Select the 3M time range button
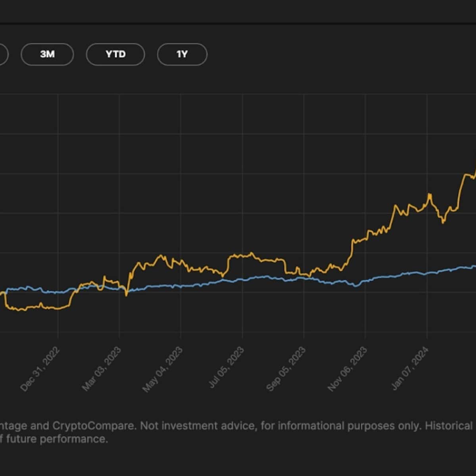The width and height of the screenshot is (476, 476). pyautogui.click(x=47, y=54)
